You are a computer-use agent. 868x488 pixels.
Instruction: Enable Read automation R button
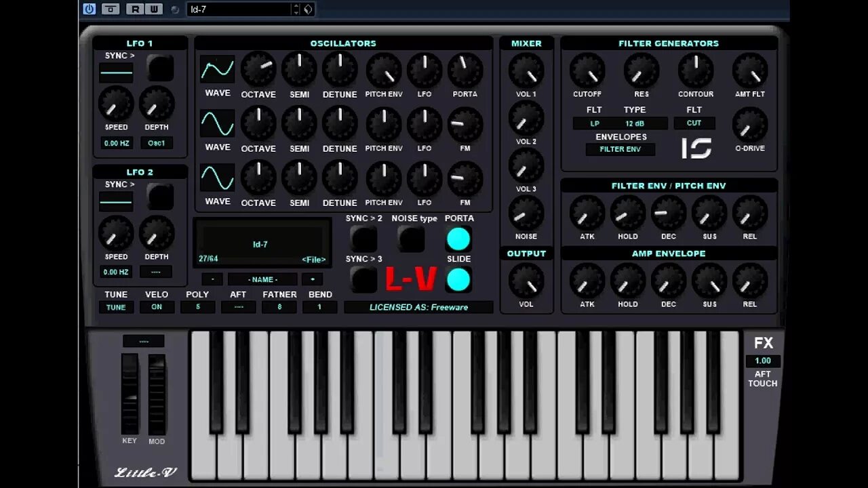[136, 9]
